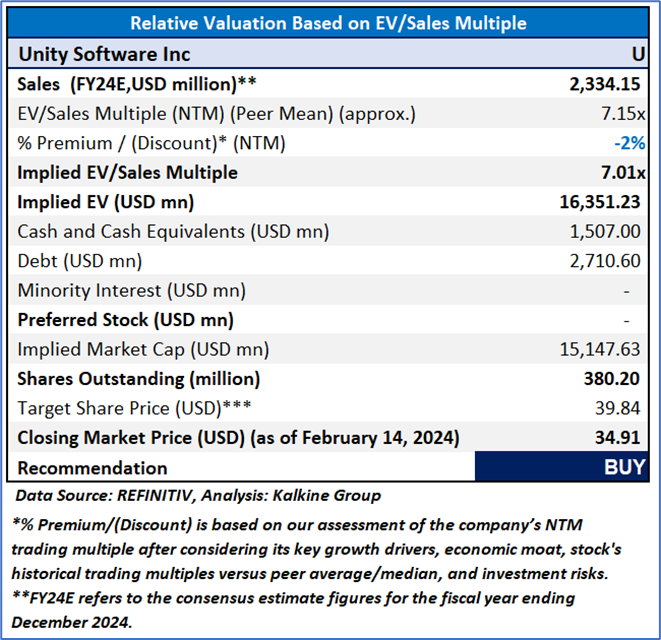Click the footnote line starting '*% Premium/(Discount) is based on'
The width and height of the screenshot is (661, 640).
click(297, 525)
